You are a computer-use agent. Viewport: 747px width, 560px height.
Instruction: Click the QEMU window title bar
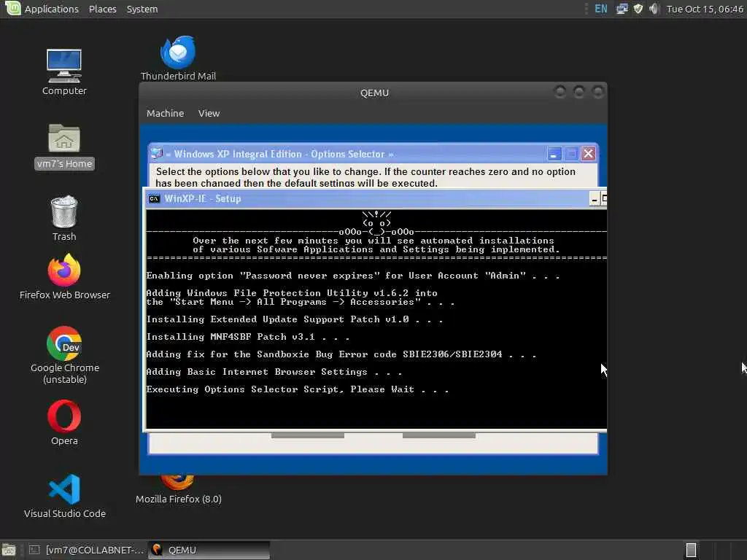tap(374, 93)
